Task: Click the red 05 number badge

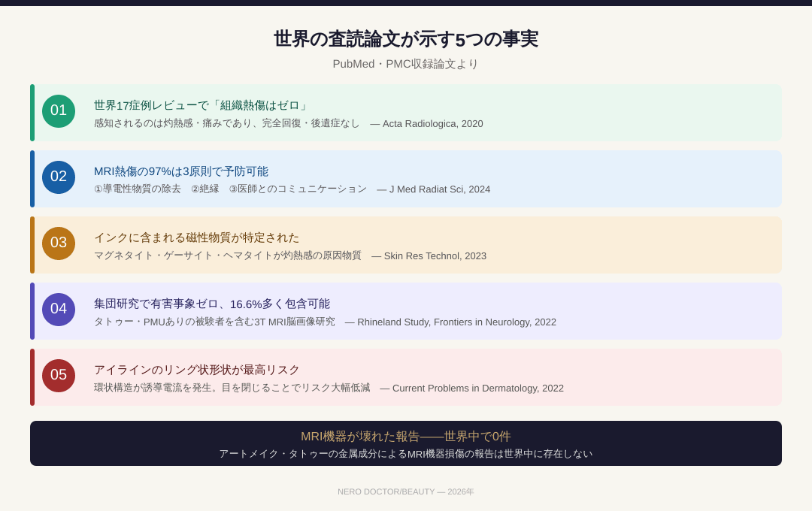Action: [x=59, y=376]
